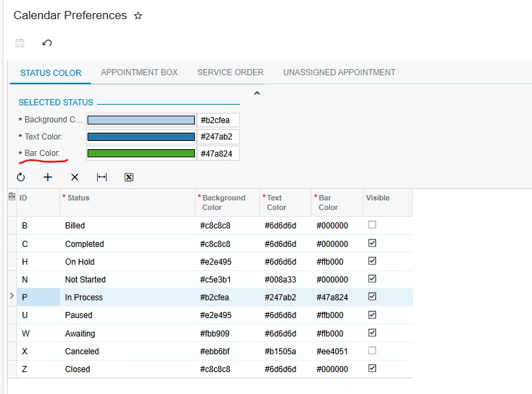
Task: Enable Visible checkbox for Billed
Action: [372, 224]
